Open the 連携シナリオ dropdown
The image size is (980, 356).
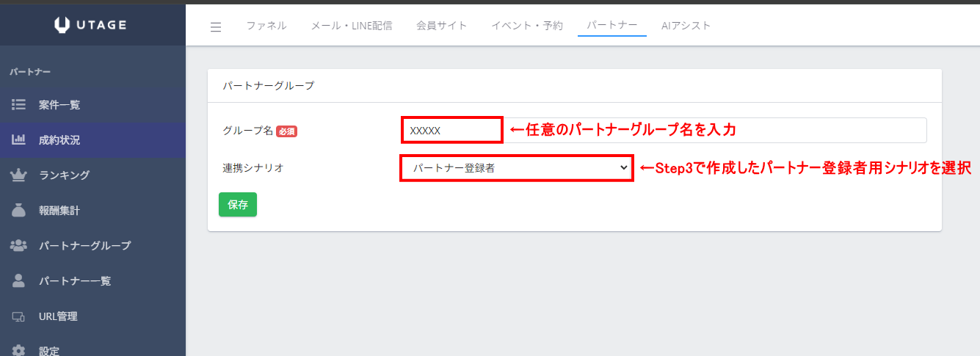tap(517, 168)
